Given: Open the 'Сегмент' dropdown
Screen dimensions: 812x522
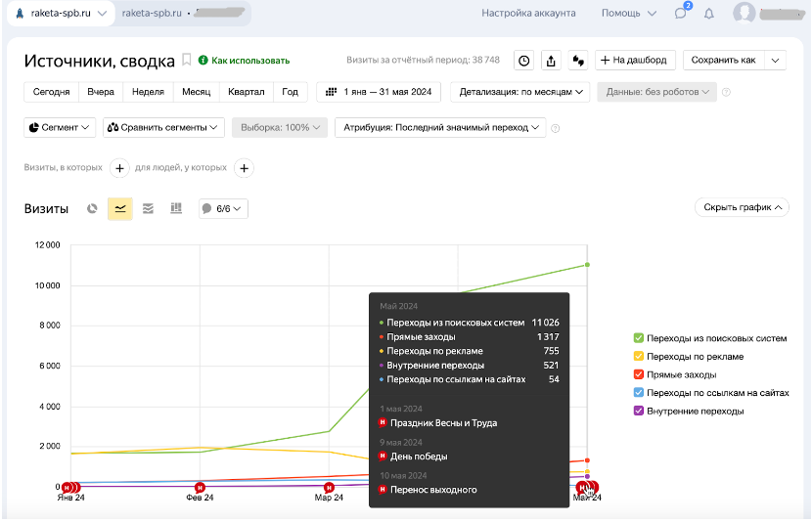Looking at the screenshot, I should [60, 127].
